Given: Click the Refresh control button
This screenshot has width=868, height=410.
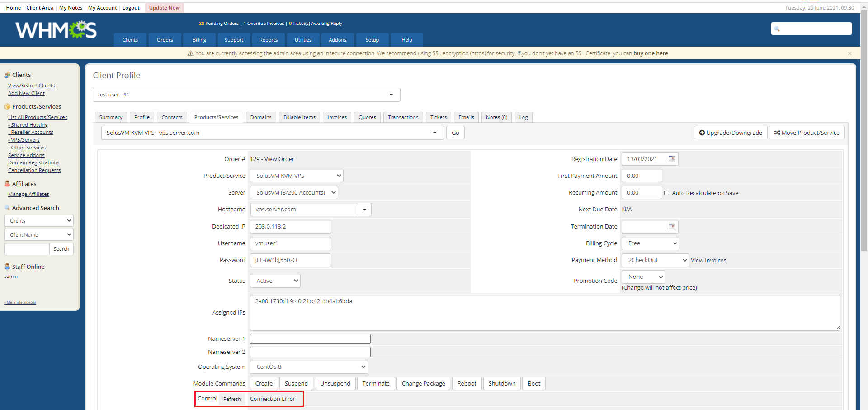Looking at the screenshot, I should click(x=232, y=399).
